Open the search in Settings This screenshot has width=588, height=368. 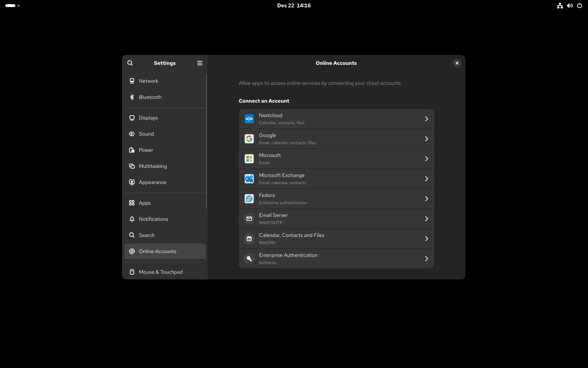tap(130, 63)
